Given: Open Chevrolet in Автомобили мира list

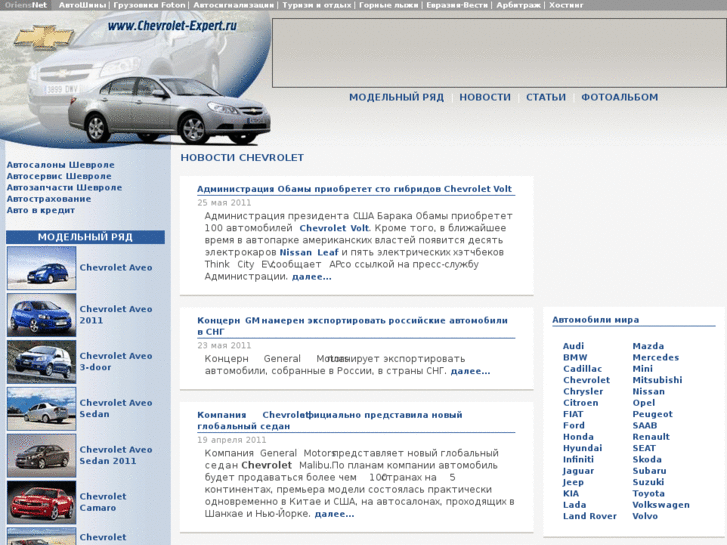Looking at the screenshot, I should [587, 380].
